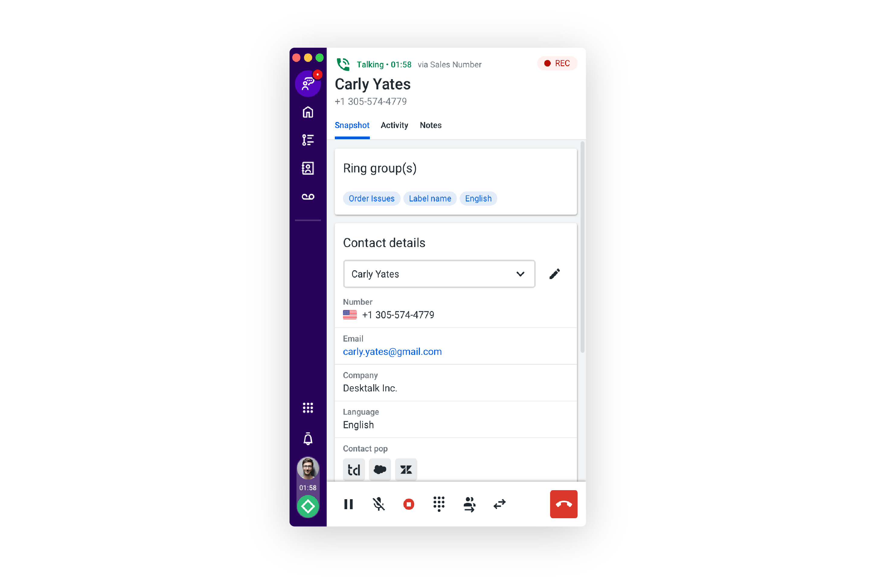This screenshot has height=588, width=881.
Task: Open the call log list icon
Action: 308,140
